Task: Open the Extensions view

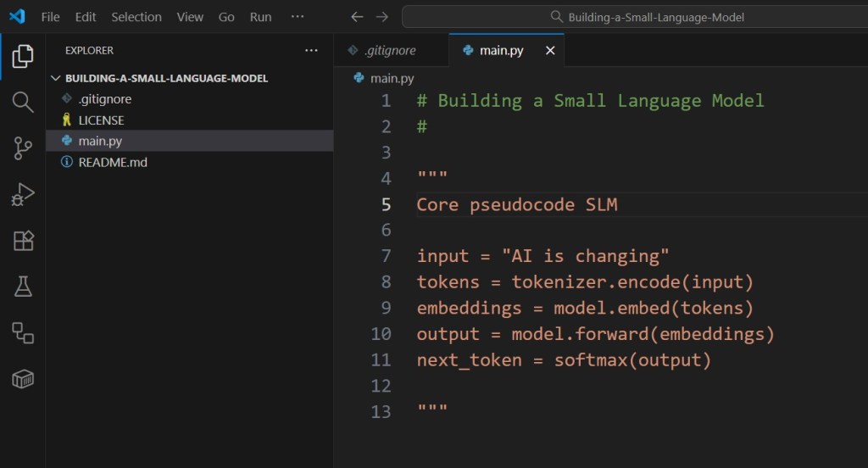Action: point(23,241)
